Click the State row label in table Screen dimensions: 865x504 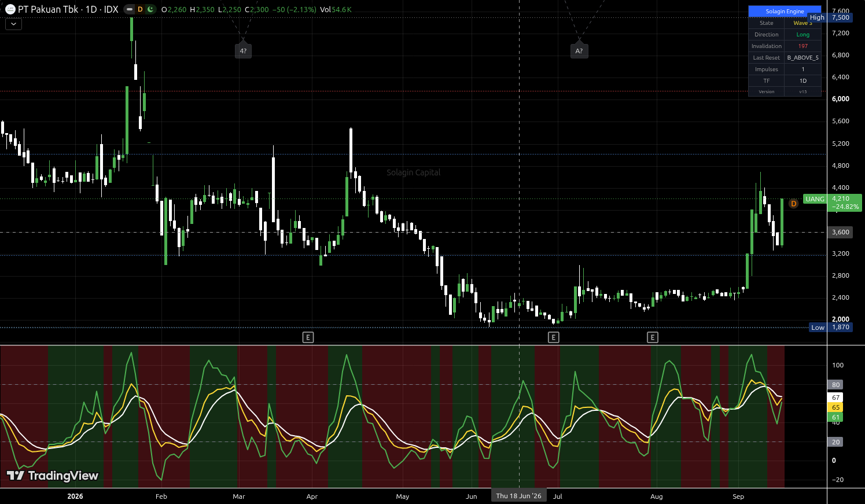click(767, 23)
